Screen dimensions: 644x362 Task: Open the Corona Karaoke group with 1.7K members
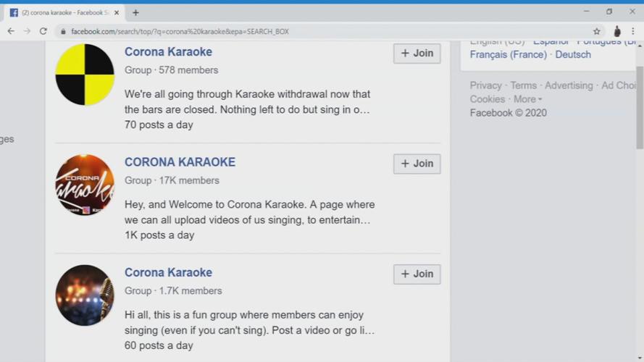pyautogui.click(x=168, y=272)
